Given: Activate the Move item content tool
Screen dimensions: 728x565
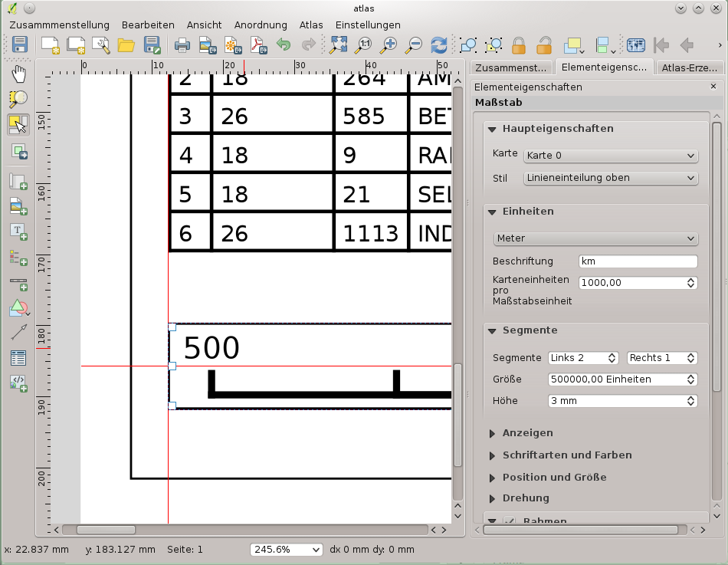Looking at the screenshot, I should point(18,152).
